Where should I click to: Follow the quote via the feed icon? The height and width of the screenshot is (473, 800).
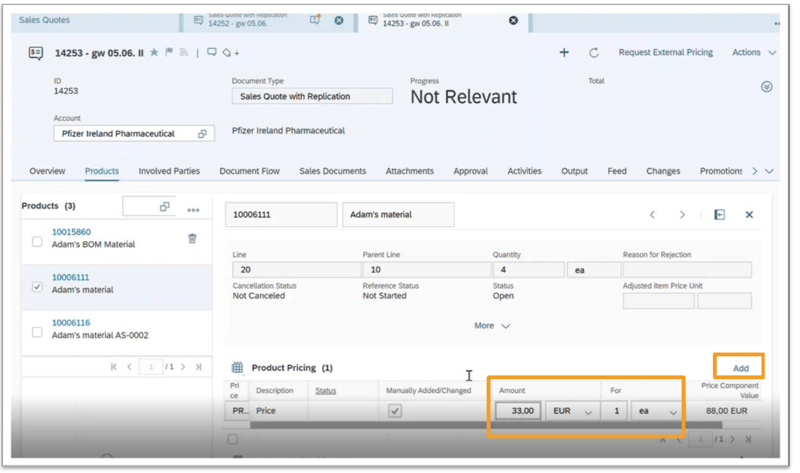[x=184, y=53]
